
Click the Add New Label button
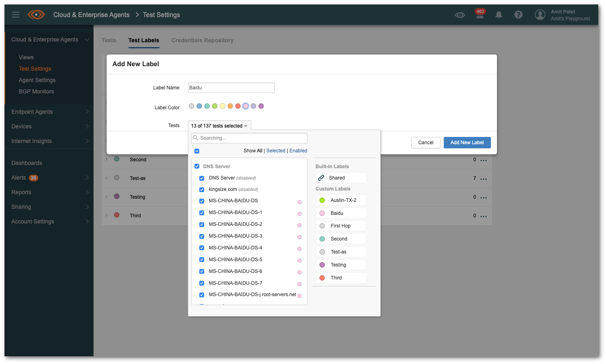point(467,143)
